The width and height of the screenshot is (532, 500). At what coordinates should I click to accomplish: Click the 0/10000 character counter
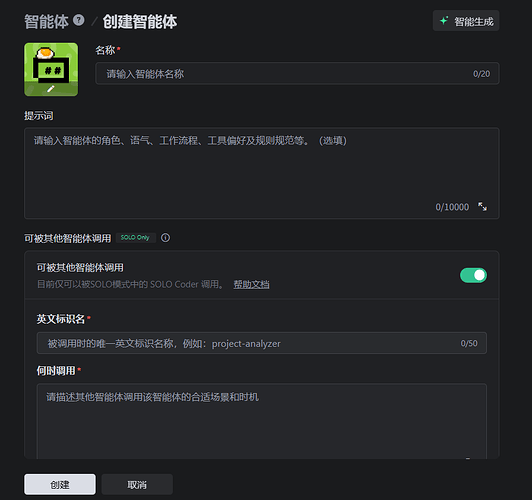coord(452,207)
